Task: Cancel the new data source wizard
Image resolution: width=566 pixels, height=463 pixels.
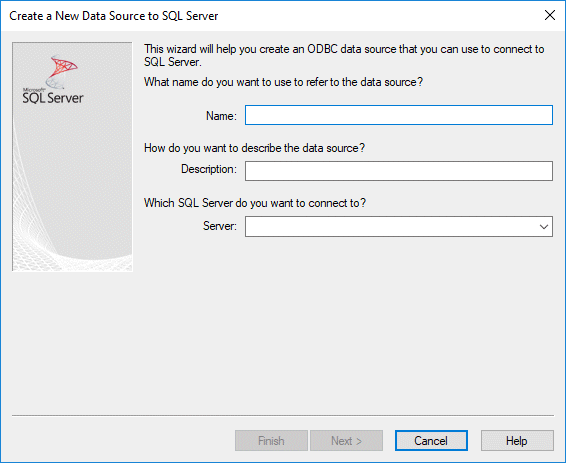Action: click(431, 440)
